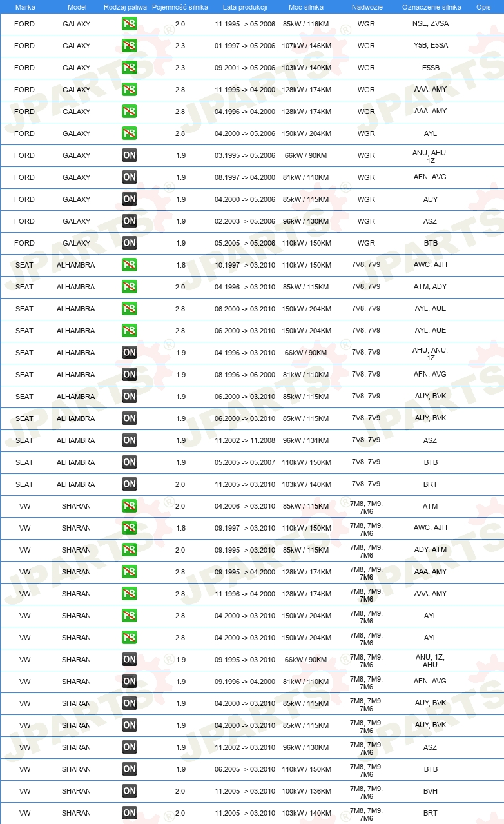The height and width of the screenshot is (824, 504).
Task: Click the Marka column header
Action: 25,7
